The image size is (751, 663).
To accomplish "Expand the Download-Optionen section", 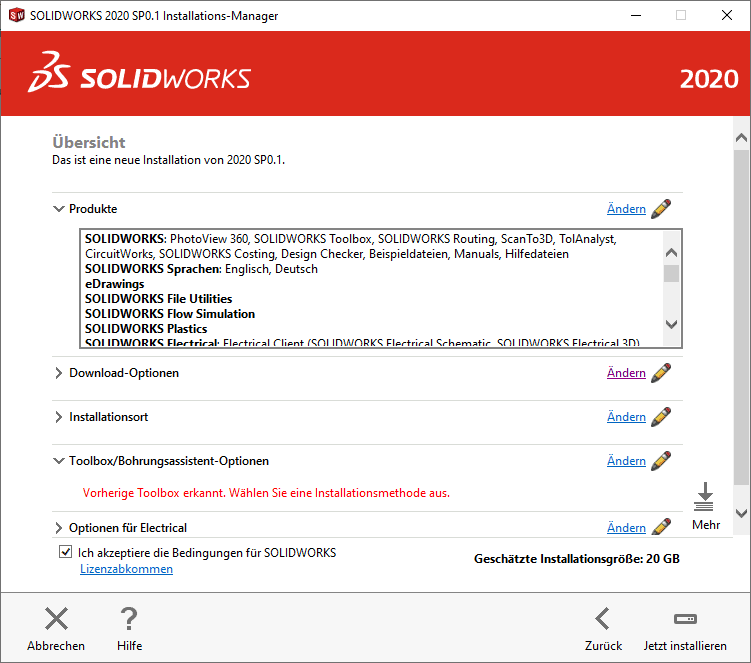I will pos(58,373).
